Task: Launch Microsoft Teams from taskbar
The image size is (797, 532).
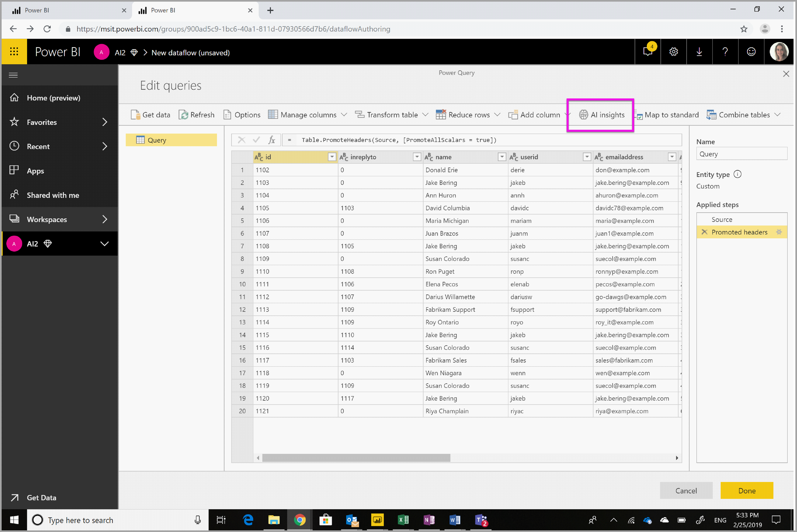Action: click(x=481, y=520)
